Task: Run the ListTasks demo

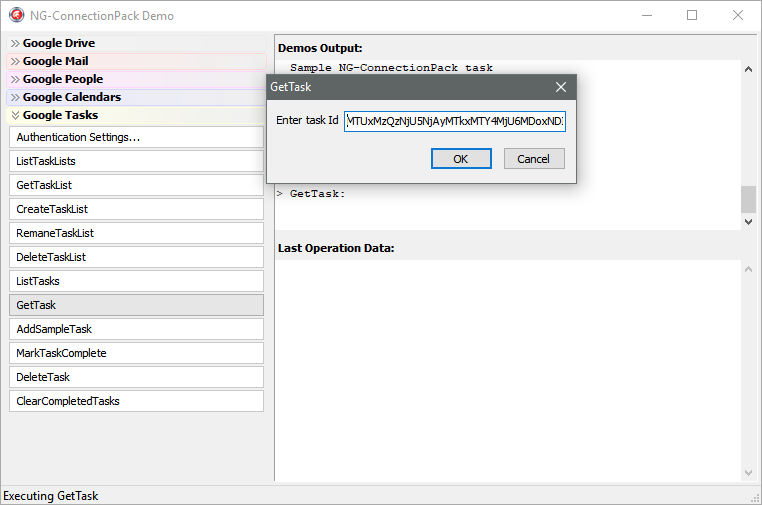Action: point(136,281)
